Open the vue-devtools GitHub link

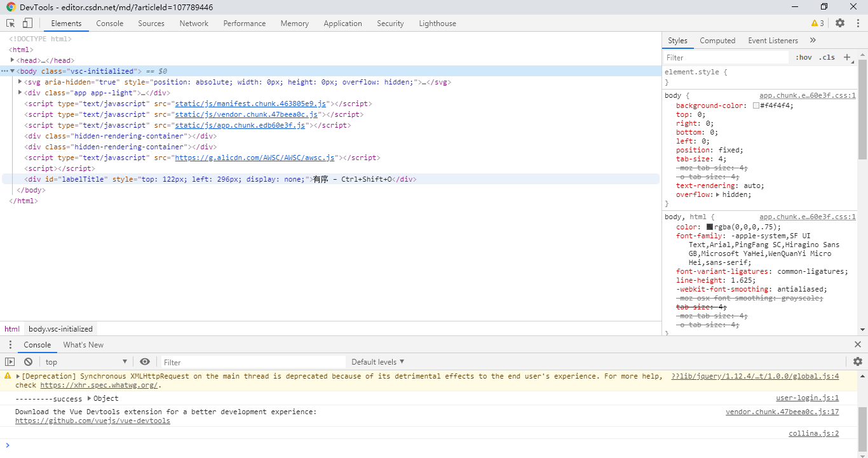coord(93,421)
